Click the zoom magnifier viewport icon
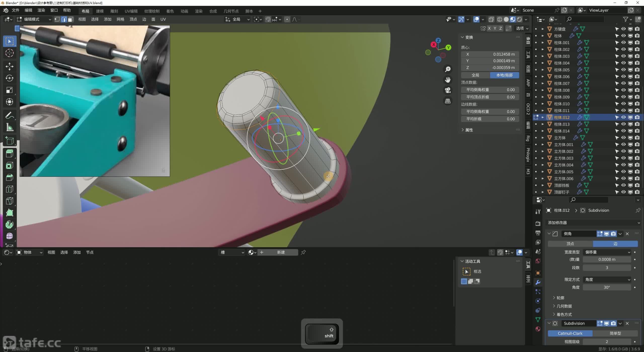This screenshot has width=644, height=352. [448, 69]
